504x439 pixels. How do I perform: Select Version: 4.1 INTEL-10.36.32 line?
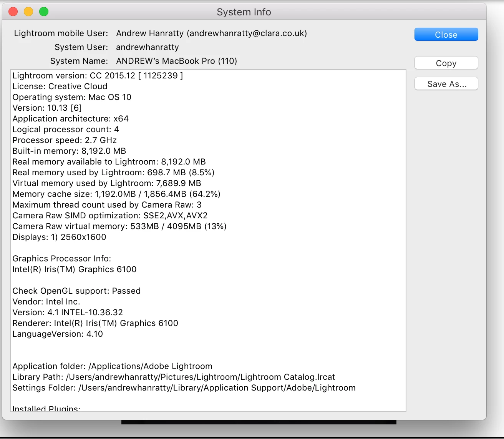point(68,312)
